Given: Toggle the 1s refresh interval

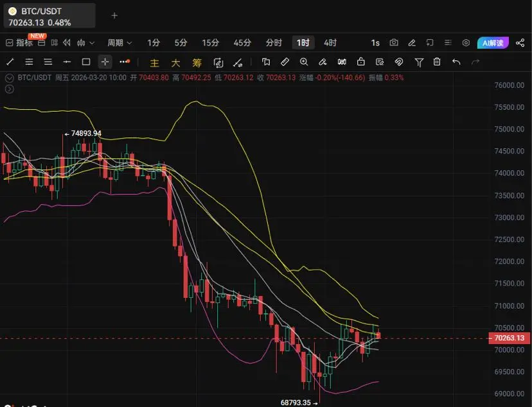Looking at the screenshot, I should coord(375,43).
